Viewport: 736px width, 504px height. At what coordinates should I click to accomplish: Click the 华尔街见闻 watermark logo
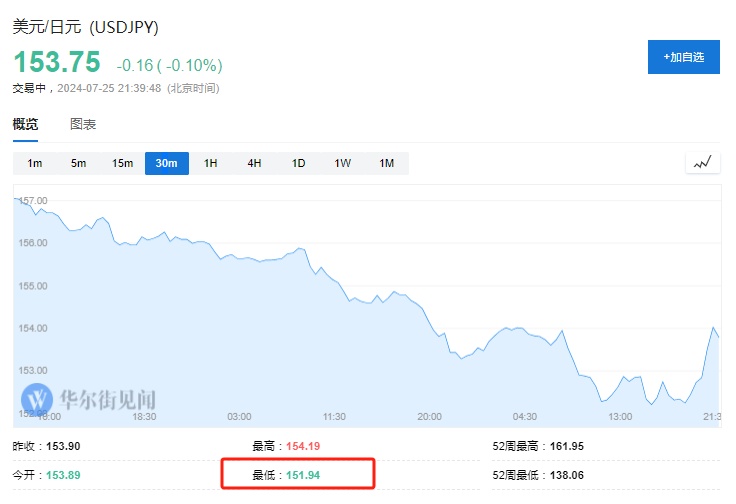click(x=88, y=399)
